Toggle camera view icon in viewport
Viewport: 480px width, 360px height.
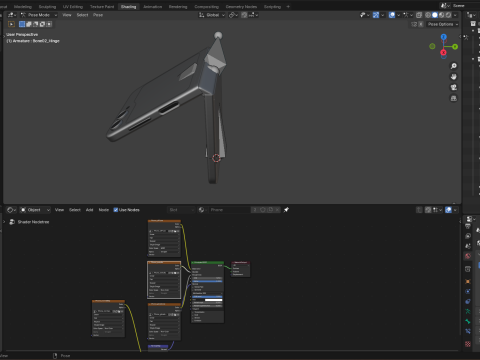454,87
